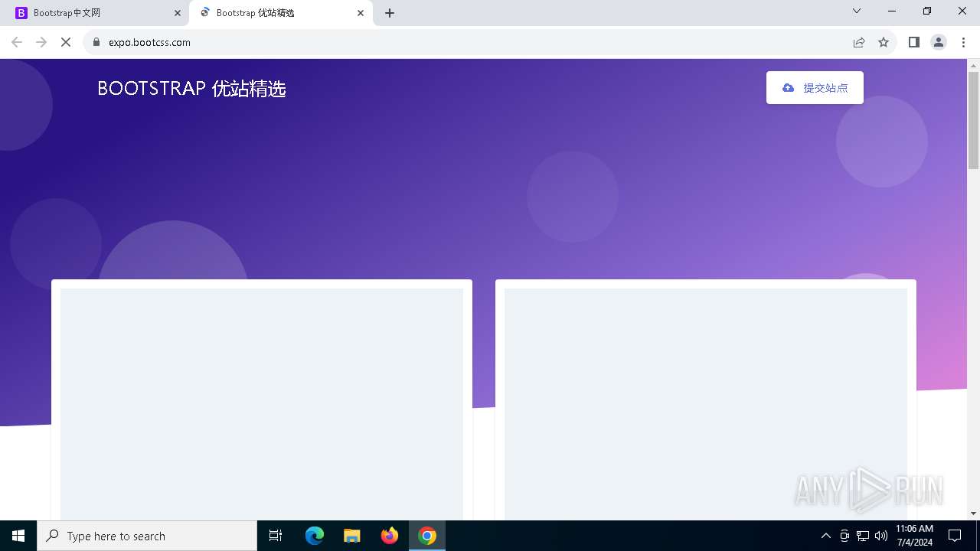Screen dimensions: 980x551
Task: Open the BOOTSTRAP 优站精选 site title link
Action: pyautogui.click(x=191, y=89)
